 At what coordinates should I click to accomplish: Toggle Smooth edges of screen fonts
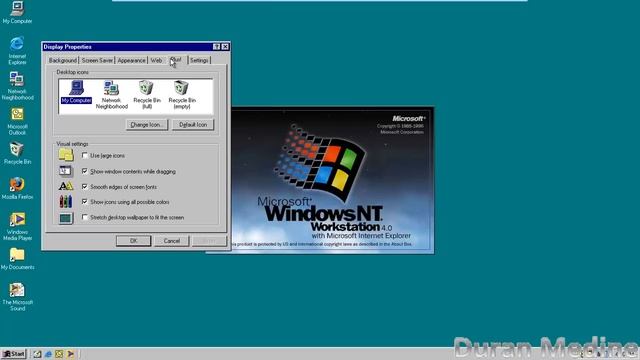84,187
